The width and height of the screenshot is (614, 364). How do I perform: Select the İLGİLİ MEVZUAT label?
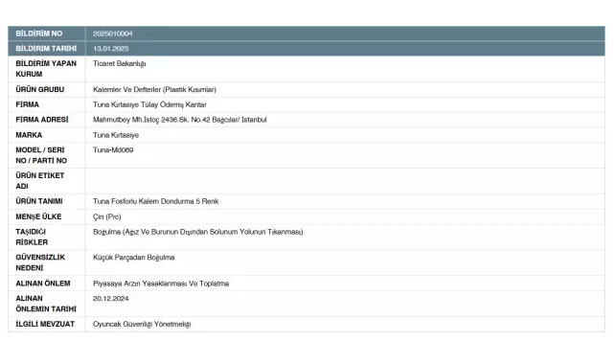click(x=45, y=324)
